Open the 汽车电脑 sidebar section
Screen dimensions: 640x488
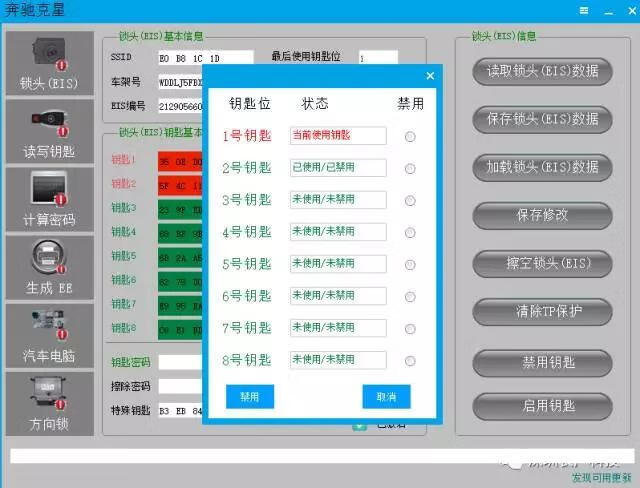(49, 336)
